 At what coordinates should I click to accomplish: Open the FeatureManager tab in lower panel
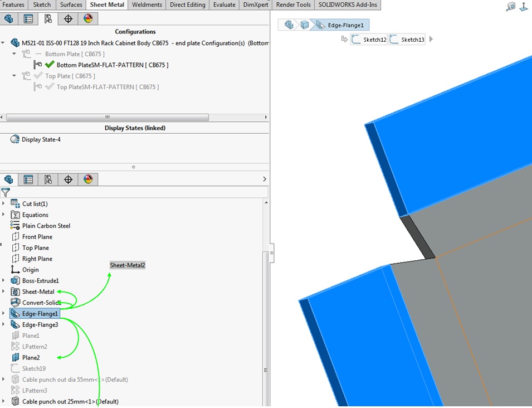[9, 179]
